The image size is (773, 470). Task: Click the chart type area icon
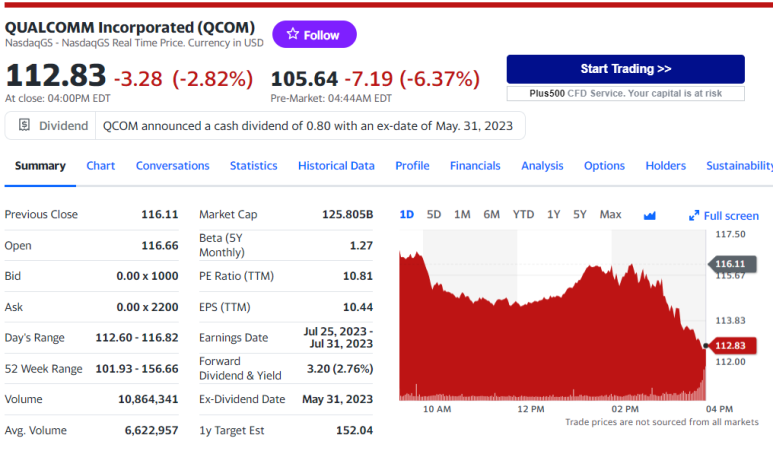[x=649, y=216]
